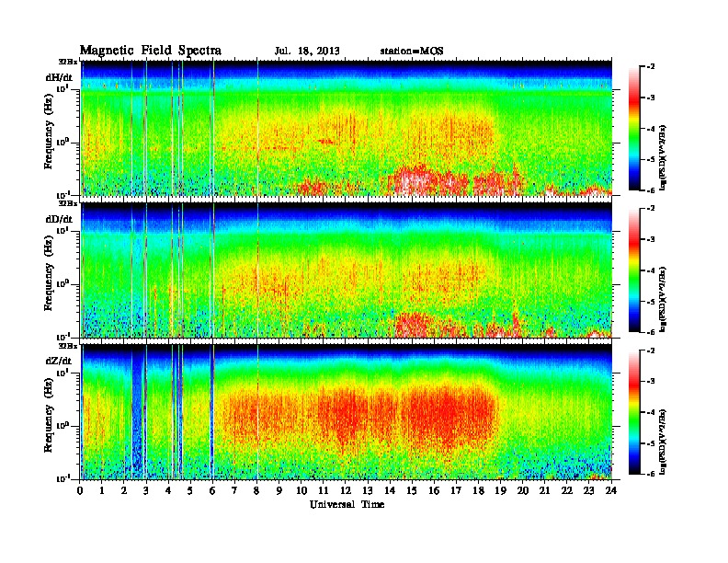Click the dH/dt spectrogram plot area

coord(347,128)
